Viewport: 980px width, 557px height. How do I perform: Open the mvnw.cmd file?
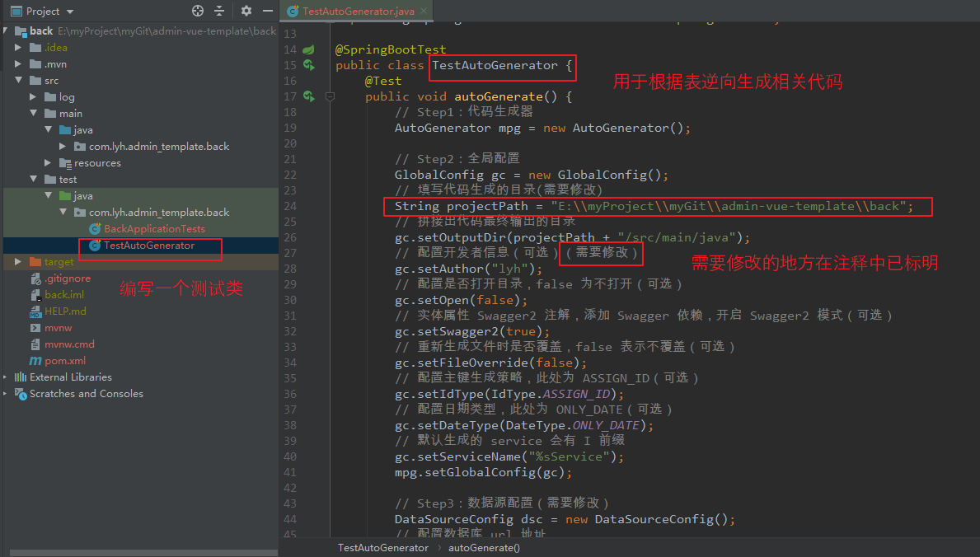(x=69, y=344)
